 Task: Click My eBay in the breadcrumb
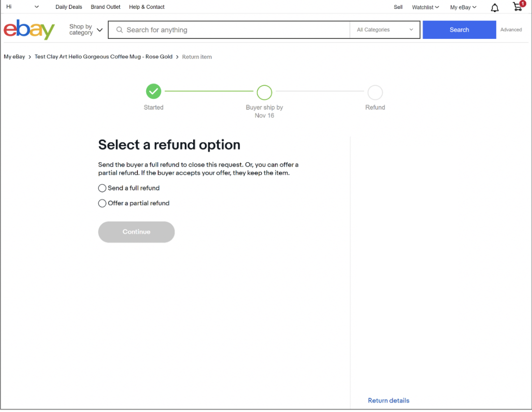coord(14,57)
